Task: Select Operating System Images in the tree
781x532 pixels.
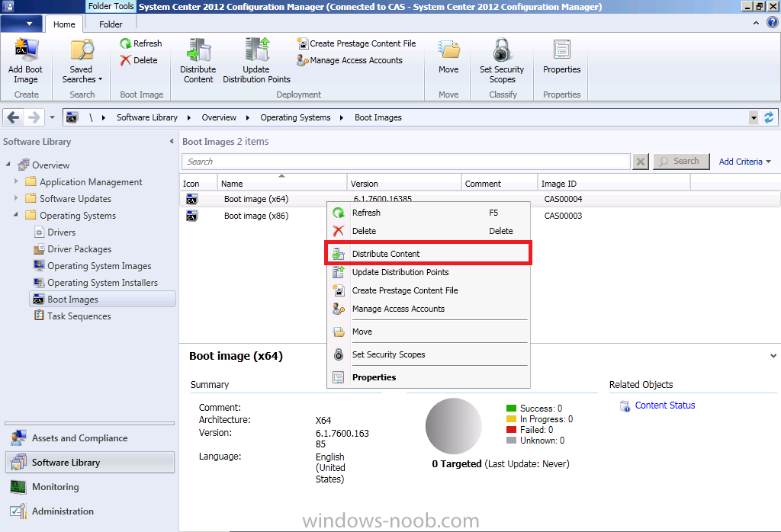Action: pyautogui.click(x=99, y=266)
